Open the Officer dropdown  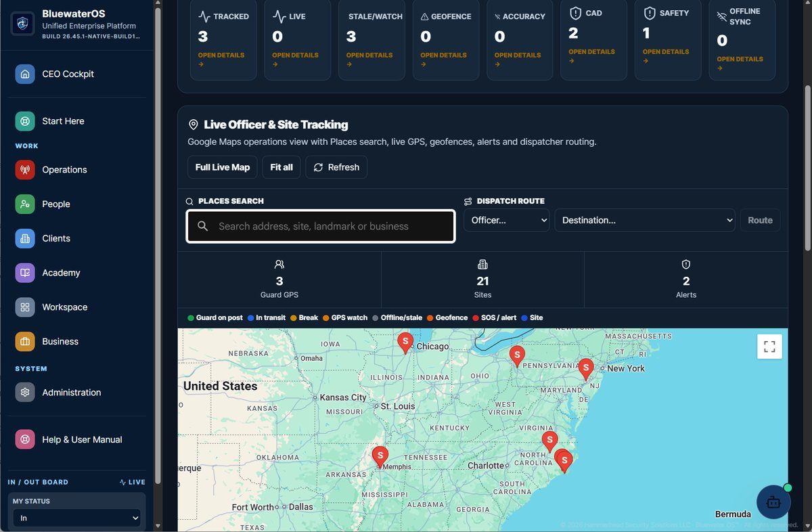click(x=506, y=220)
